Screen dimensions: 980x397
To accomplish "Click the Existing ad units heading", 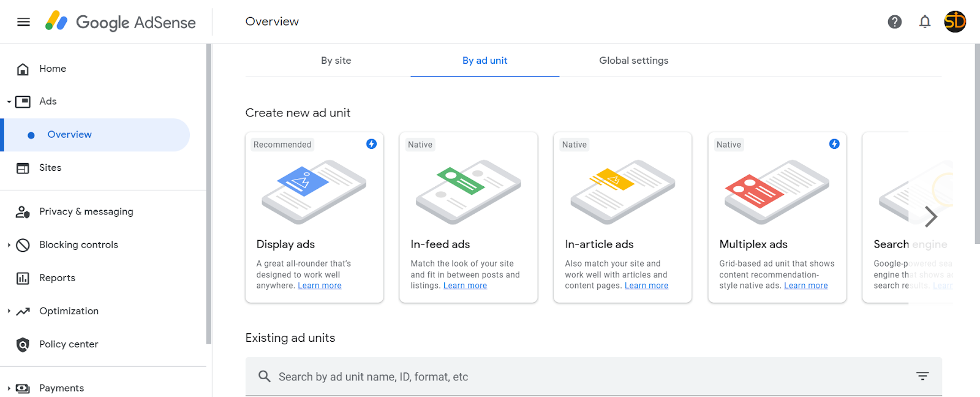I will click(x=290, y=338).
